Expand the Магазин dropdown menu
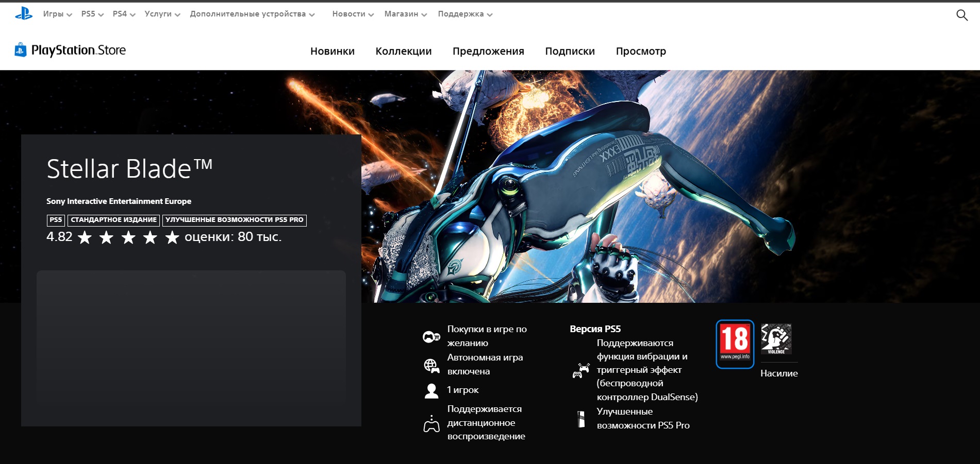Viewport: 980px width, 464px height. click(405, 14)
